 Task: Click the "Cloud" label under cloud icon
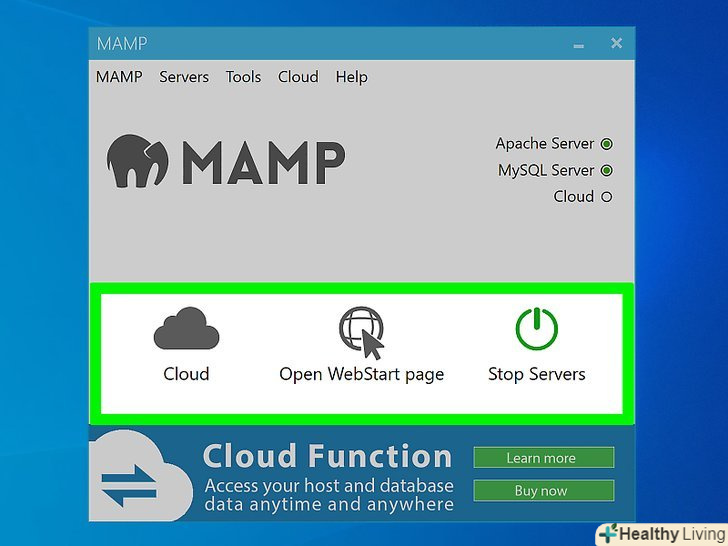[x=186, y=374]
